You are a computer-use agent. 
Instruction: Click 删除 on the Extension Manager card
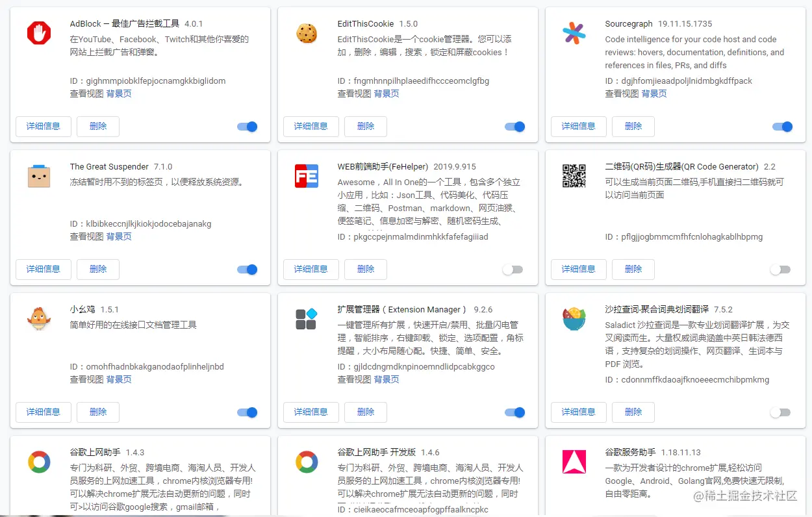(x=366, y=412)
